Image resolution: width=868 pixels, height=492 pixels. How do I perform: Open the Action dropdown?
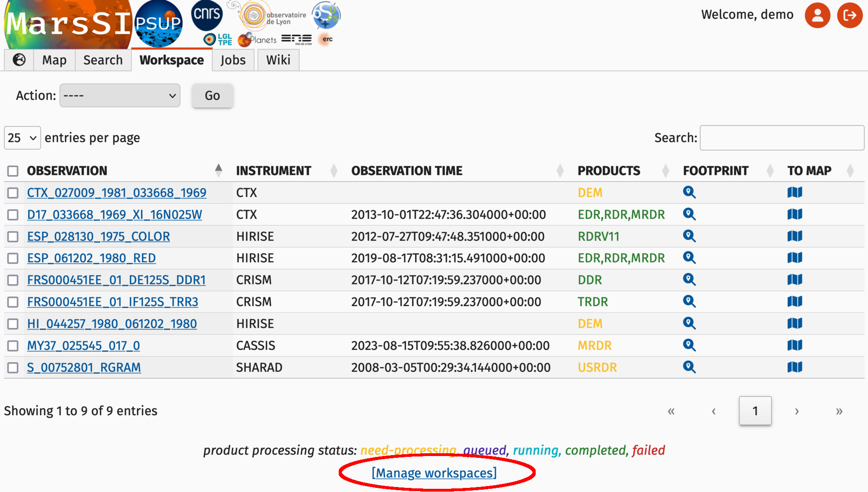click(120, 96)
